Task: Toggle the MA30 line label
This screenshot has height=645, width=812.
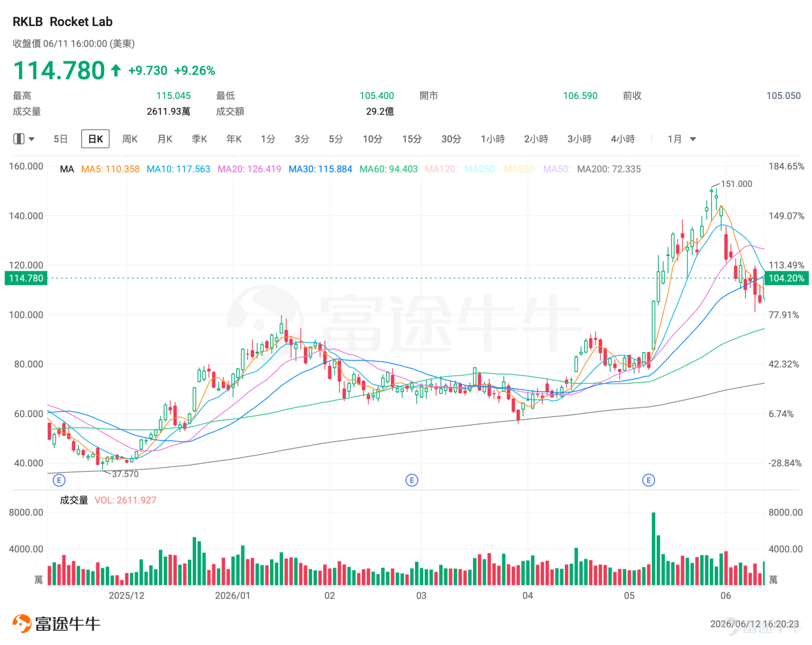Action: (320, 169)
